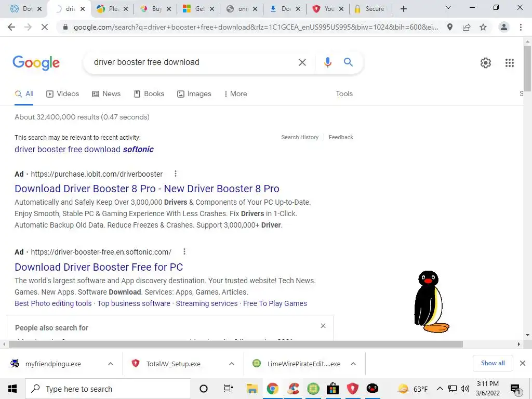Click the Pingu penguin on screen
The height and width of the screenshot is (399, 532).
pyautogui.click(x=431, y=302)
